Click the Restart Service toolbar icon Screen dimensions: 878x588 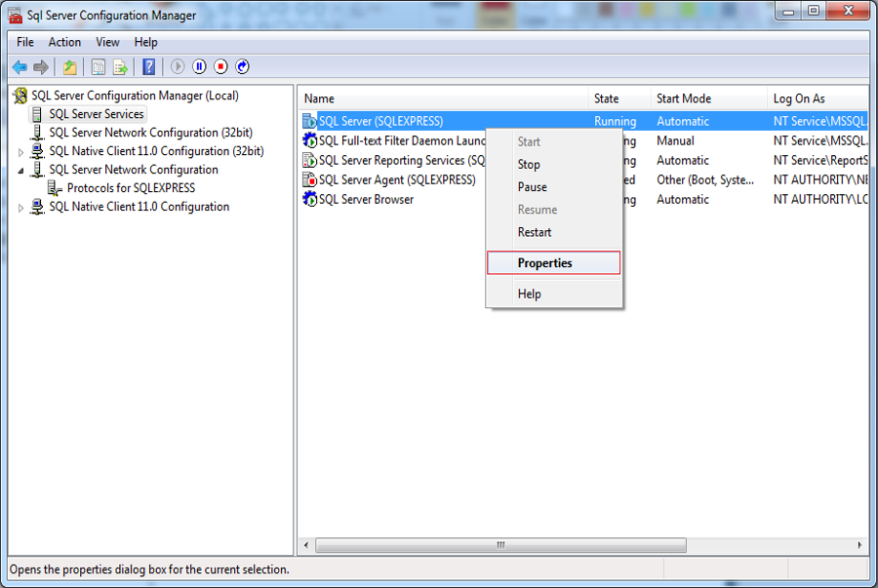pos(243,66)
